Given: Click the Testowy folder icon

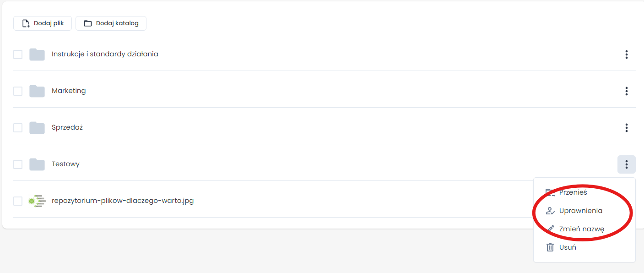Looking at the screenshot, I should pyautogui.click(x=37, y=164).
